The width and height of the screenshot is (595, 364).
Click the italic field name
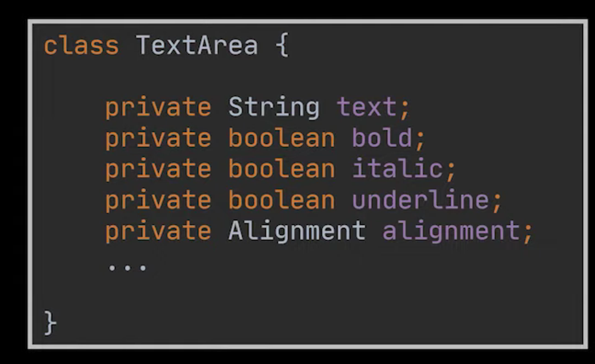point(397,169)
